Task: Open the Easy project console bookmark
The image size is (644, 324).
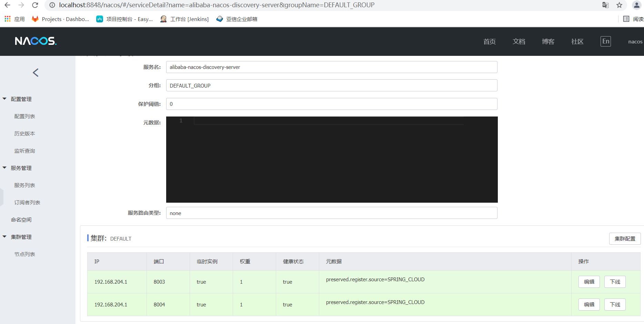Action: (x=124, y=19)
